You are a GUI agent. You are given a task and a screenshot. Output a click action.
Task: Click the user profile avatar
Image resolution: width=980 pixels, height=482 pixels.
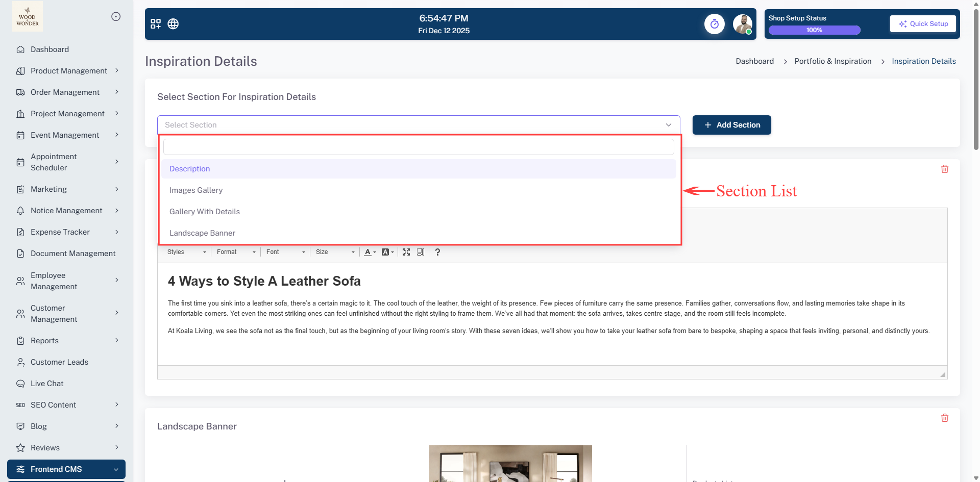[x=742, y=24]
